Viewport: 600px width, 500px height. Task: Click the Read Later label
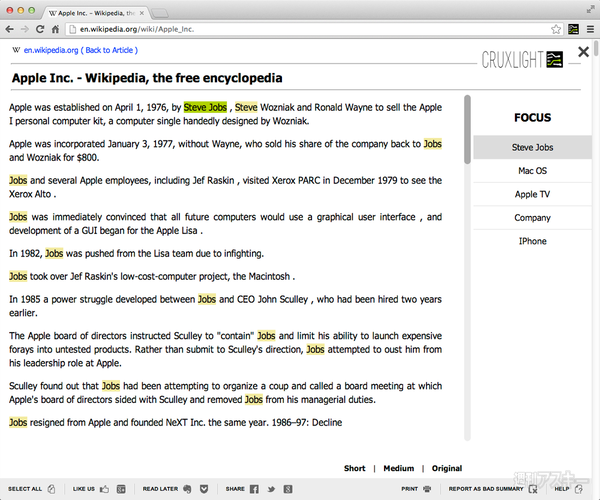coord(160,489)
